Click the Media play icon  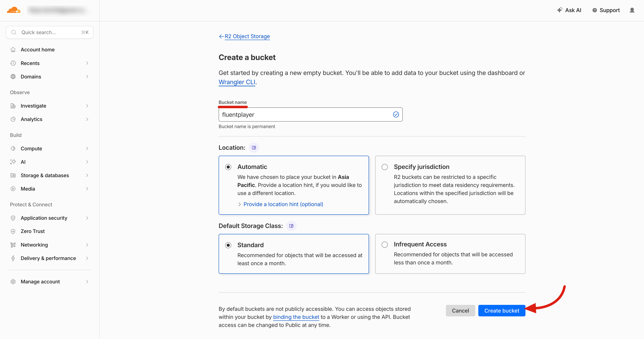point(13,189)
